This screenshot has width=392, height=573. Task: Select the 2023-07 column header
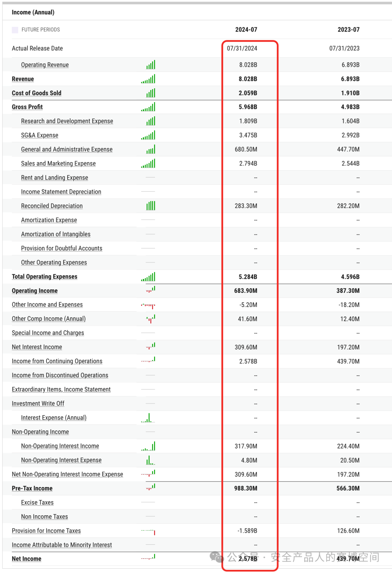pos(348,30)
